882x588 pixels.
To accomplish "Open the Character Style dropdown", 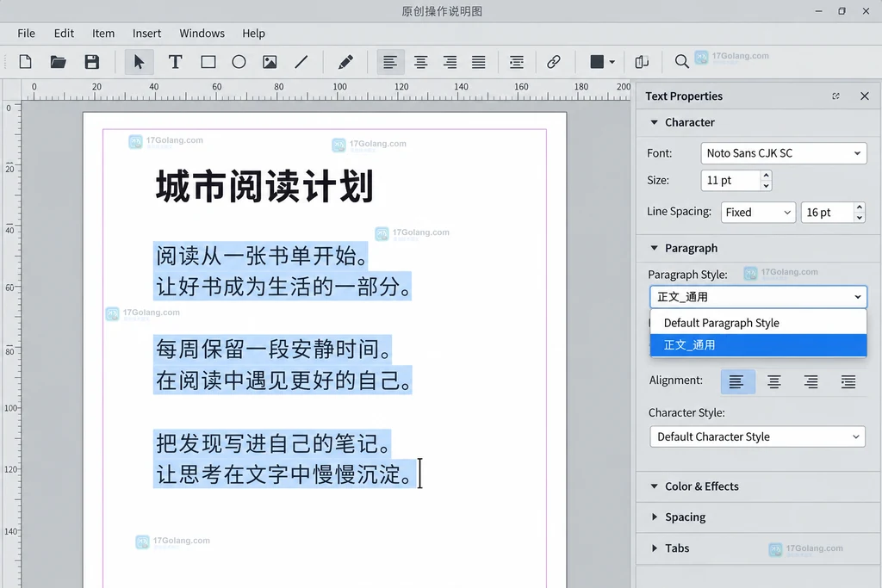I will pos(757,436).
